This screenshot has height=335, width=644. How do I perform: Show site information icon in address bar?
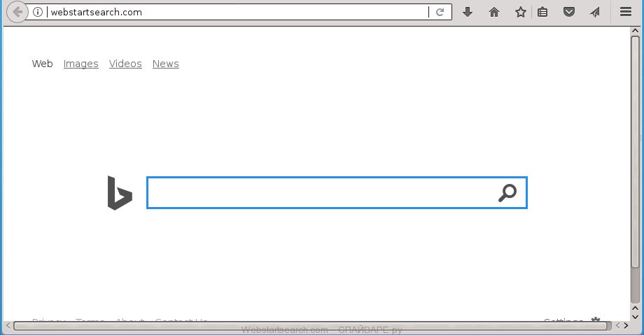[38, 13]
